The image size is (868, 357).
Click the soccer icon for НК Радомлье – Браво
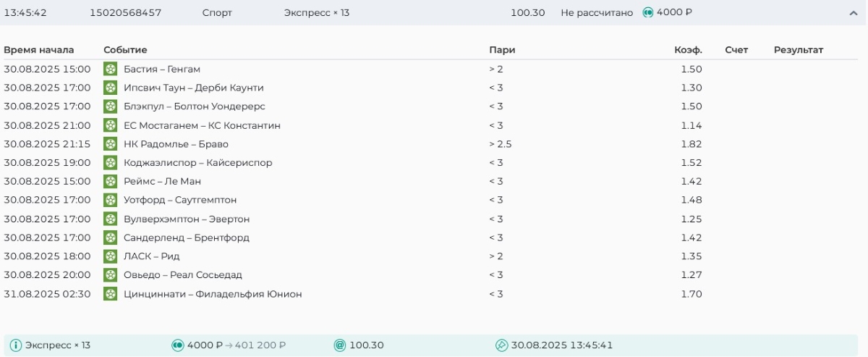coord(110,144)
